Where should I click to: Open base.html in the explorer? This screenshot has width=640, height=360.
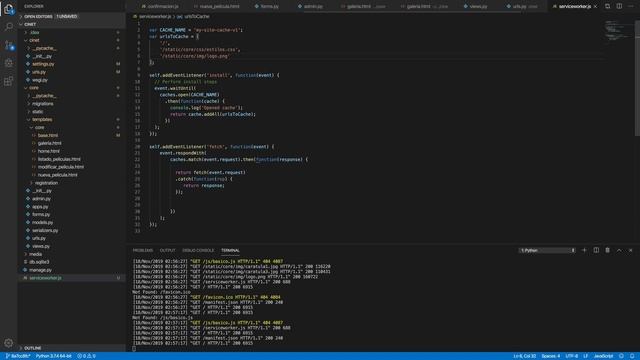coord(48,135)
